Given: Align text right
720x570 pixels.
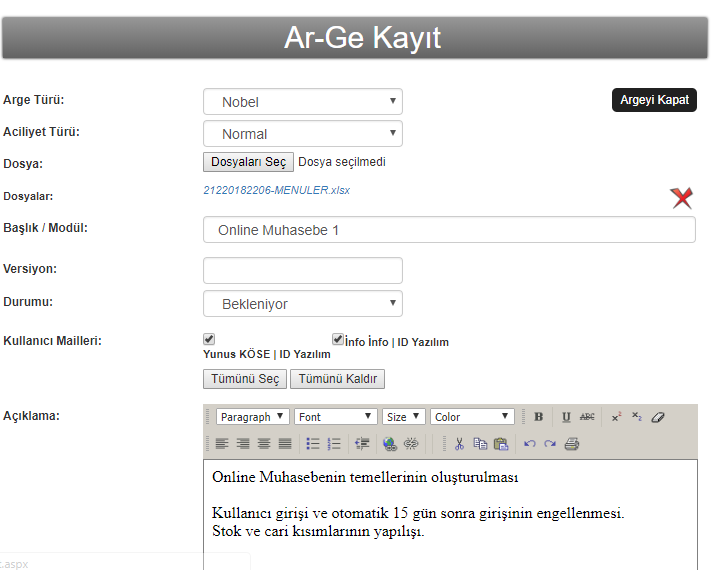Looking at the screenshot, I should (243, 444).
